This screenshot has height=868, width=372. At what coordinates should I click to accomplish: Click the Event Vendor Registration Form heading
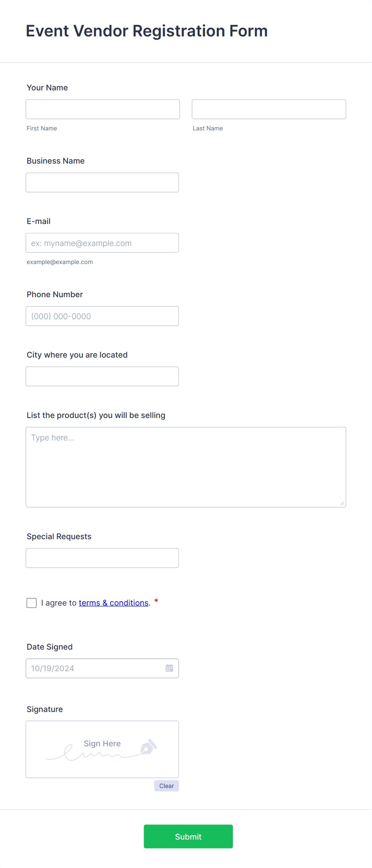tap(147, 31)
